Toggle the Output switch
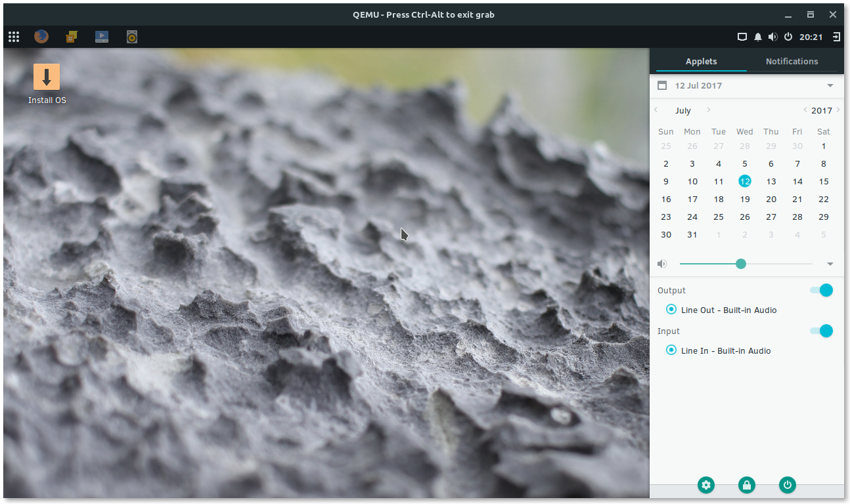 [x=822, y=290]
